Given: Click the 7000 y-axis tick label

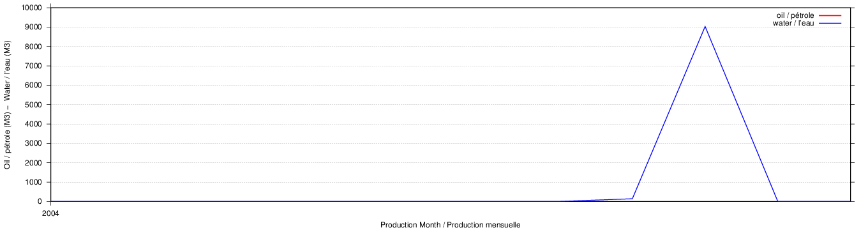Looking at the screenshot, I should coord(34,66).
